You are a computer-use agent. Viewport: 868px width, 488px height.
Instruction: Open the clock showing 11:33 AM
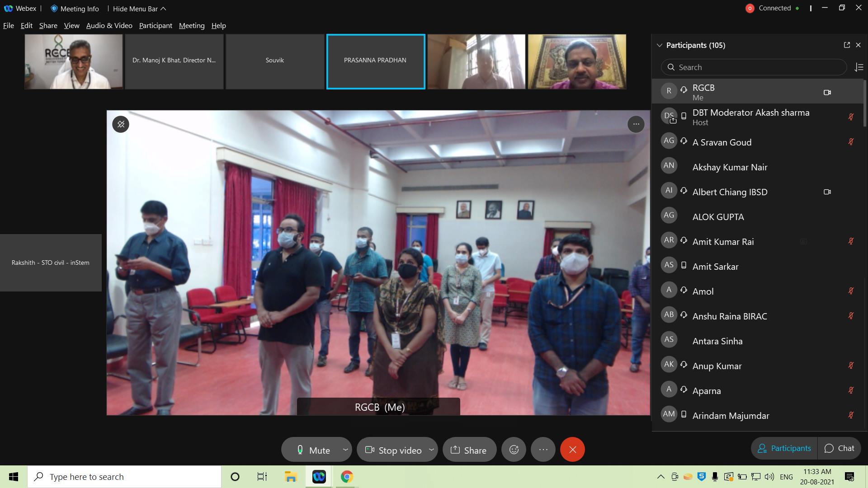point(817,477)
